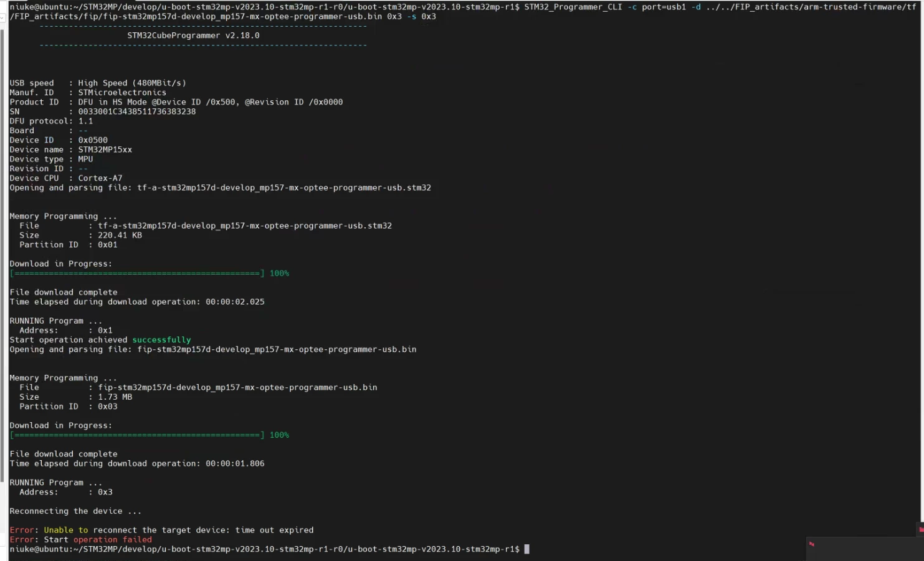Click size value '1.73 MB'

coord(115,397)
